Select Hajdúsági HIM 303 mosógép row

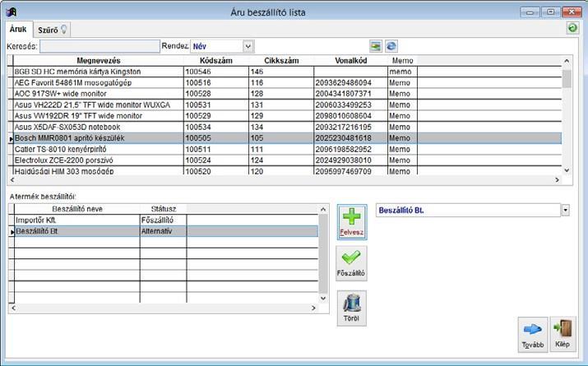click(x=287, y=170)
